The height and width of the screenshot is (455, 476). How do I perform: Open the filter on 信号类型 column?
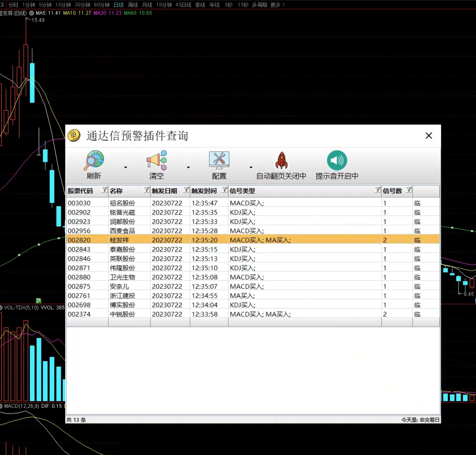tap(377, 190)
